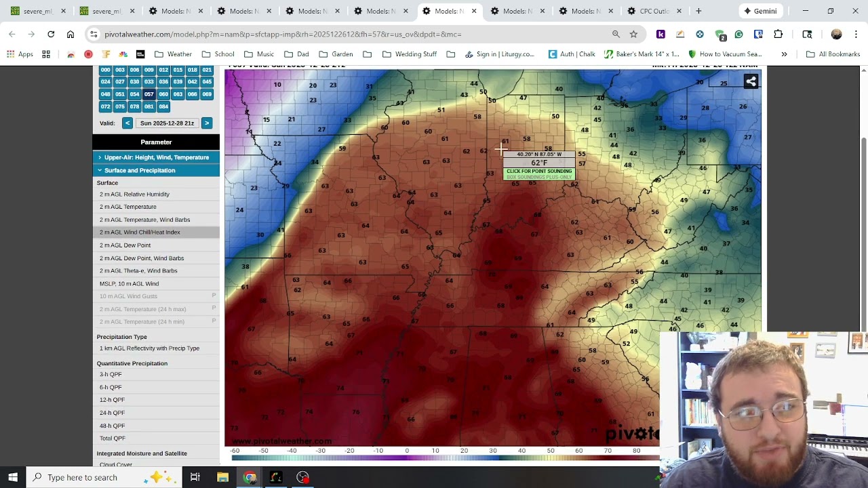Open Task View in the taskbar
The image size is (868, 488).
point(195,477)
